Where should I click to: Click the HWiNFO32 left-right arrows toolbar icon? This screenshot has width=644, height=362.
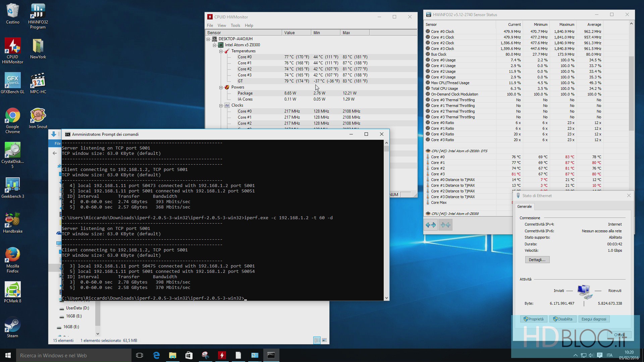coord(431,225)
